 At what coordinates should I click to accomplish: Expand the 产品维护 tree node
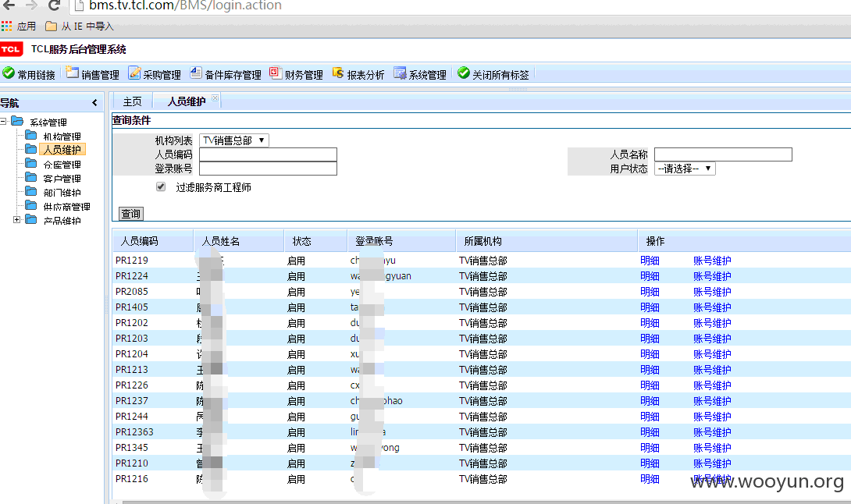[x=17, y=220]
